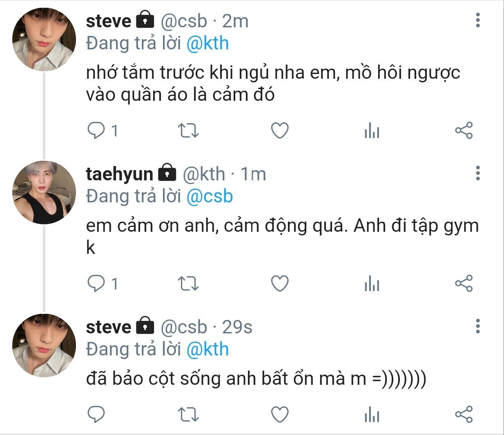The width and height of the screenshot is (504, 435).
Task: Open steve's profile name in last tweet
Action: pos(109,327)
